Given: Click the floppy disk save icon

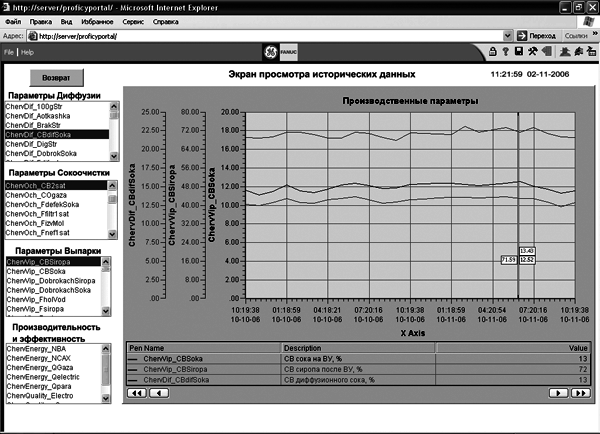Looking at the screenshot, I should coord(519,51).
